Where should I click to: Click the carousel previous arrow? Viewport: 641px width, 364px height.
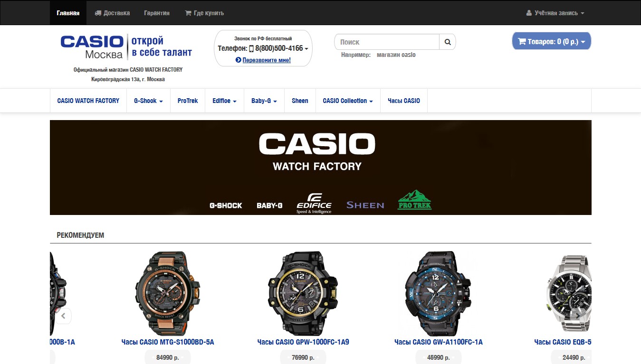(x=63, y=316)
